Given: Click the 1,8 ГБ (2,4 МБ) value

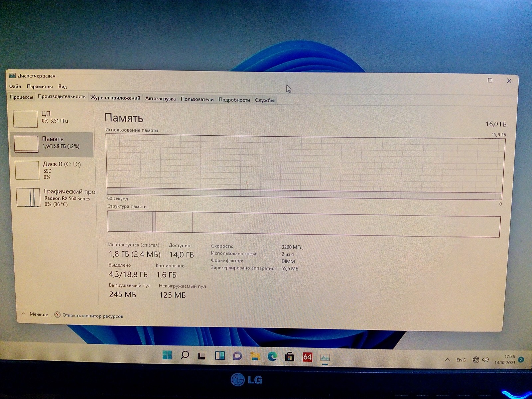Looking at the screenshot, I should tap(134, 254).
